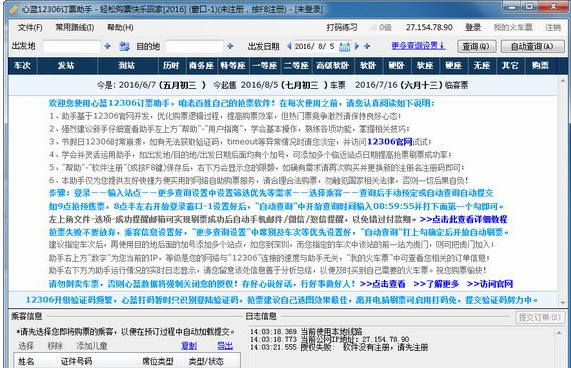571x368 pixels.
Task: Click the 购票 column header
Action: 540,66
